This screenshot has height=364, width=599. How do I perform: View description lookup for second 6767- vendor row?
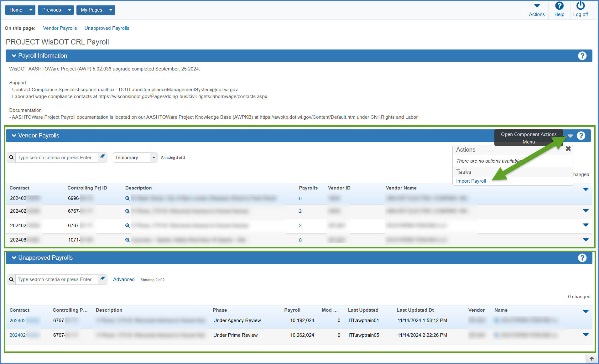[128, 226]
